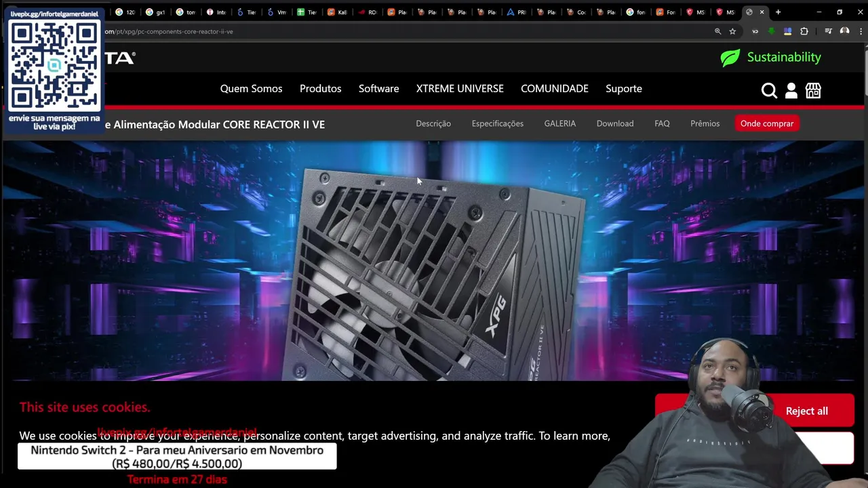Switch to the 'Coc' tab
This screenshot has height=488, width=868.
pyautogui.click(x=576, y=12)
